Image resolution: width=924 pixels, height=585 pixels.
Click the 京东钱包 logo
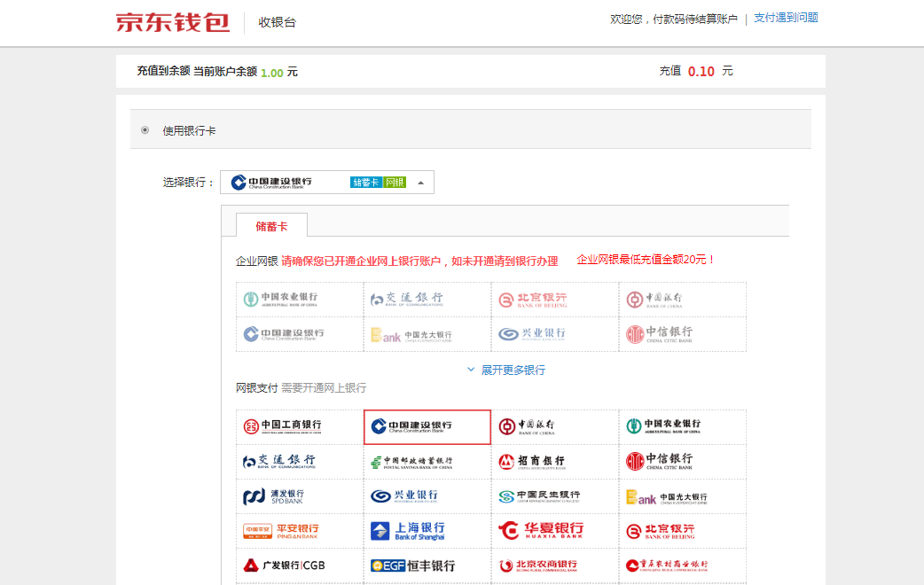[173, 22]
